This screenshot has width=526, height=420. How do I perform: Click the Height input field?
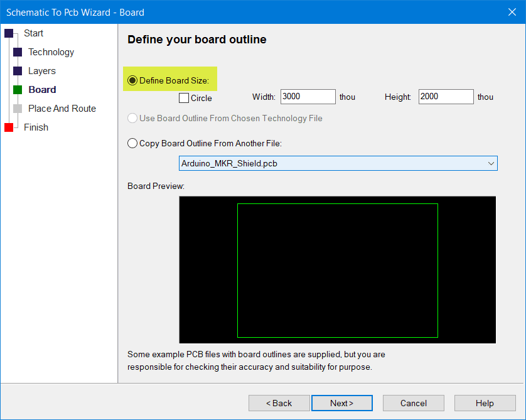point(446,97)
